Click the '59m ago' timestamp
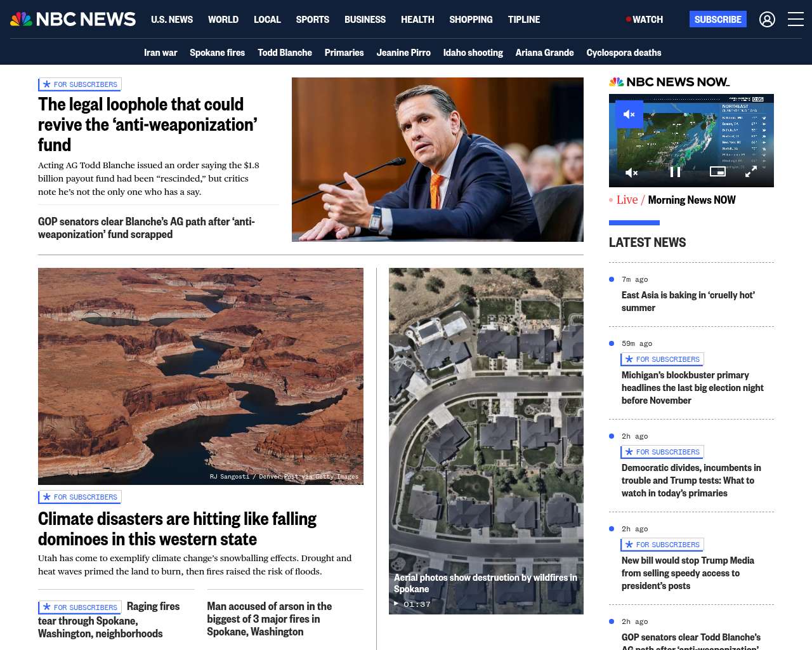The width and height of the screenshot is (812, 650). pos(637,343)
